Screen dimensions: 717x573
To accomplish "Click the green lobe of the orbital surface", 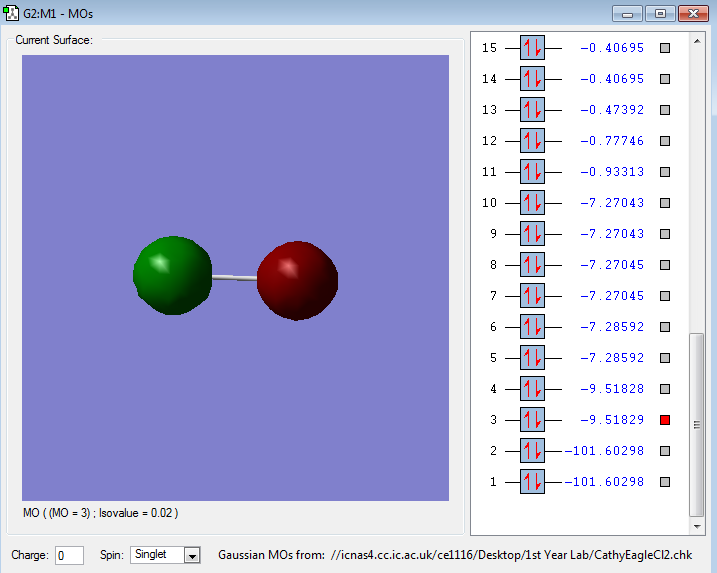I will coord(172,276).
